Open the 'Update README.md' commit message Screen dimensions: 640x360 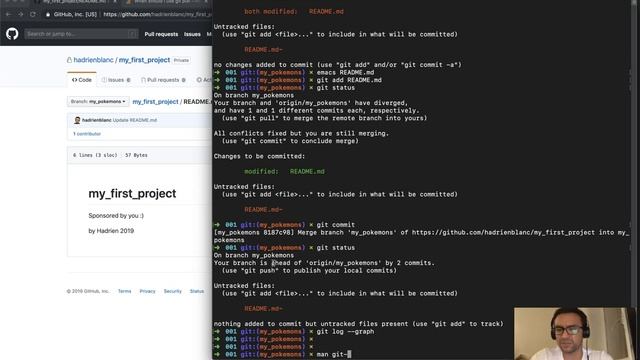coord(135,120)
